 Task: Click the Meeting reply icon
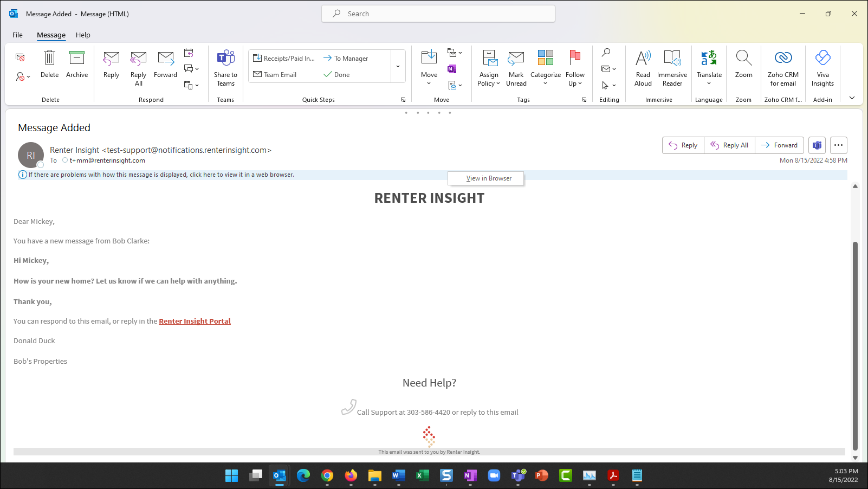189,53
